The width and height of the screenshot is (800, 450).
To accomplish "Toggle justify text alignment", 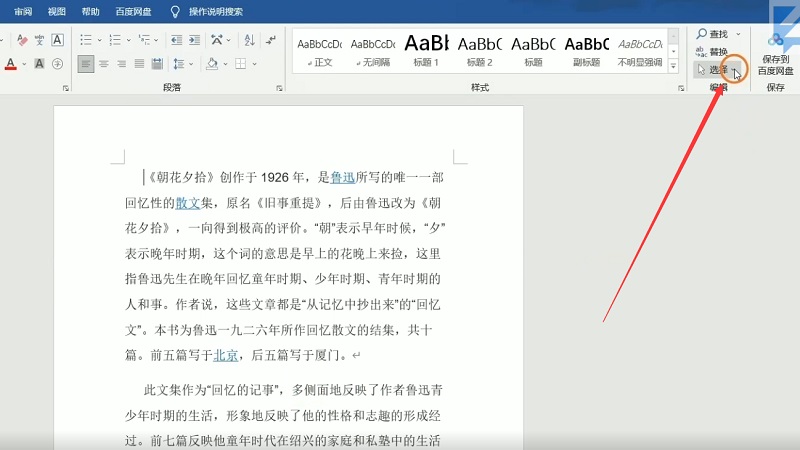I will tap(141, 64).
